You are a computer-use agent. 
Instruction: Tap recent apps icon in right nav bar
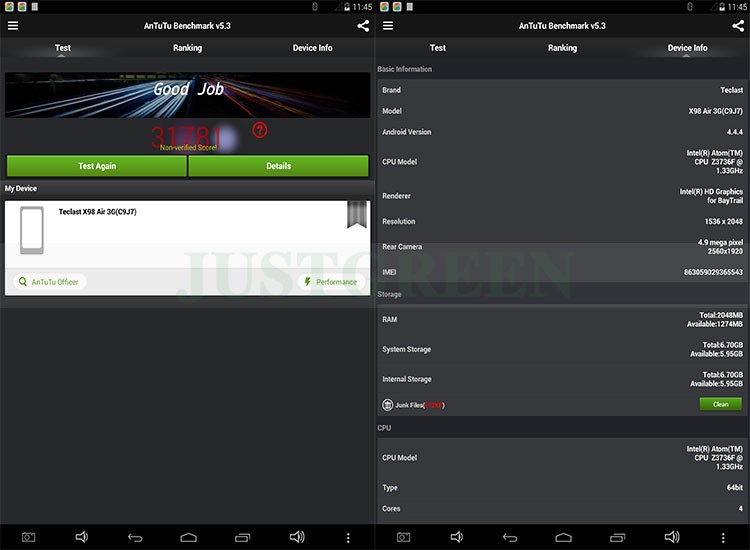[618, 538]
